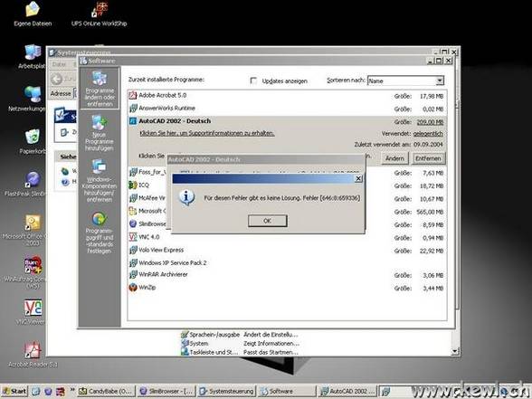This screenshot has height=399, width=532.
Task: Click the 209,00 MB size link
Action: click(x=430, y=122)
